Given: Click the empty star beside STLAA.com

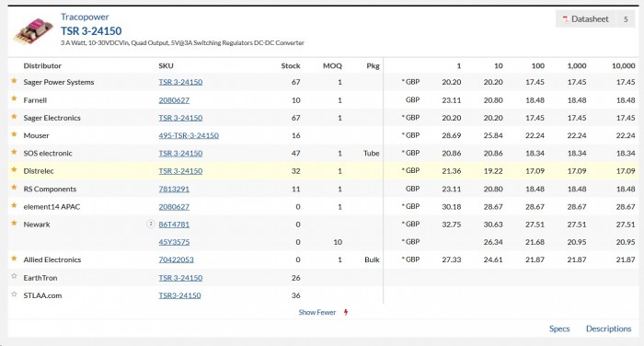Looking at the screenshot, I should click(x=14, y=294).
